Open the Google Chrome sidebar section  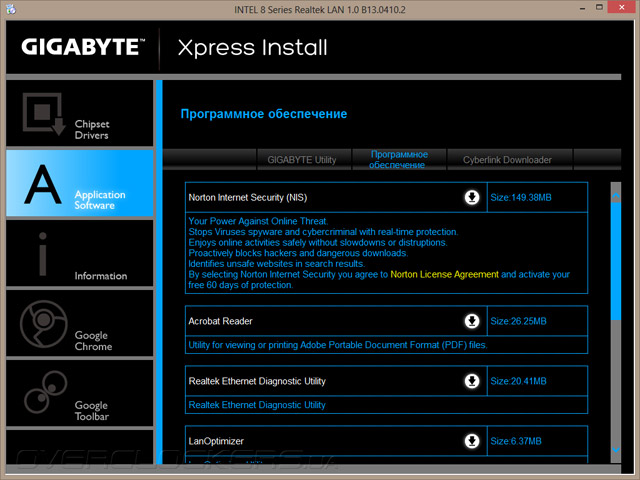pyautogui.click(x=80, y=323)
